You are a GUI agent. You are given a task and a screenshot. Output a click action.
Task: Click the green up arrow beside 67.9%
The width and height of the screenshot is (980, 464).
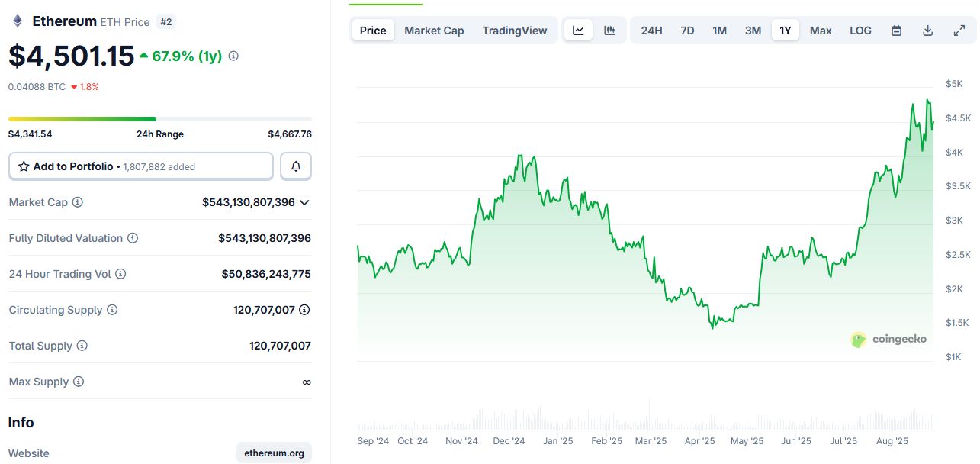tap(144, 56)
